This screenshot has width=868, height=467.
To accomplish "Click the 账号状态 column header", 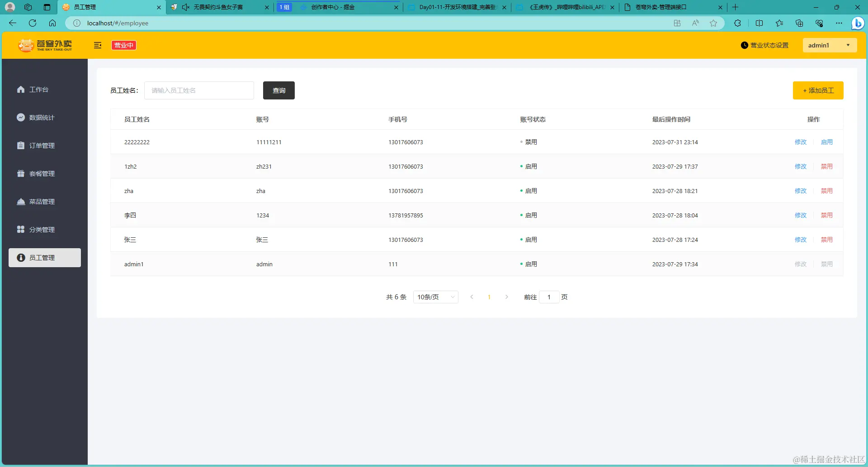I will (x=533, y=119).
